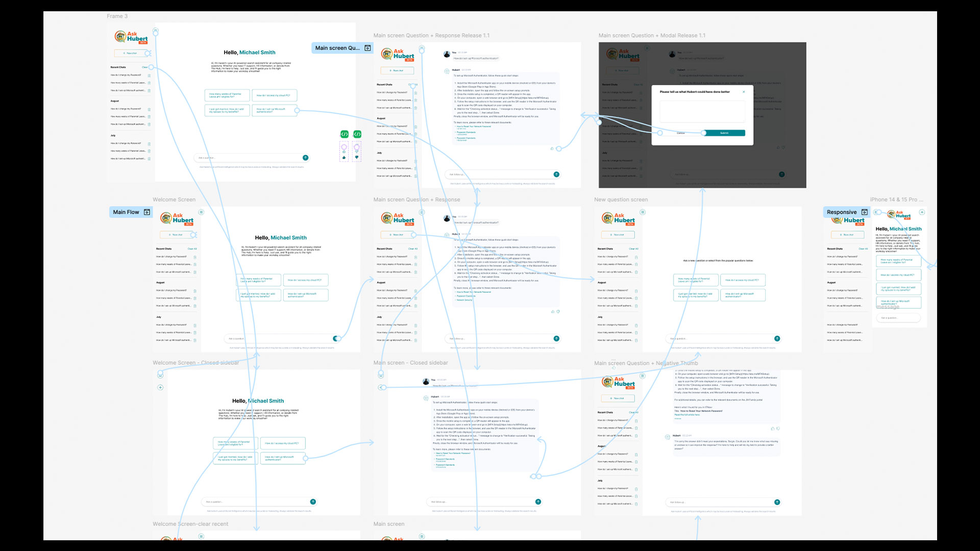
Task: Click first trash icon under Recent Chats in New question screen
Action: tap(636, 257)
